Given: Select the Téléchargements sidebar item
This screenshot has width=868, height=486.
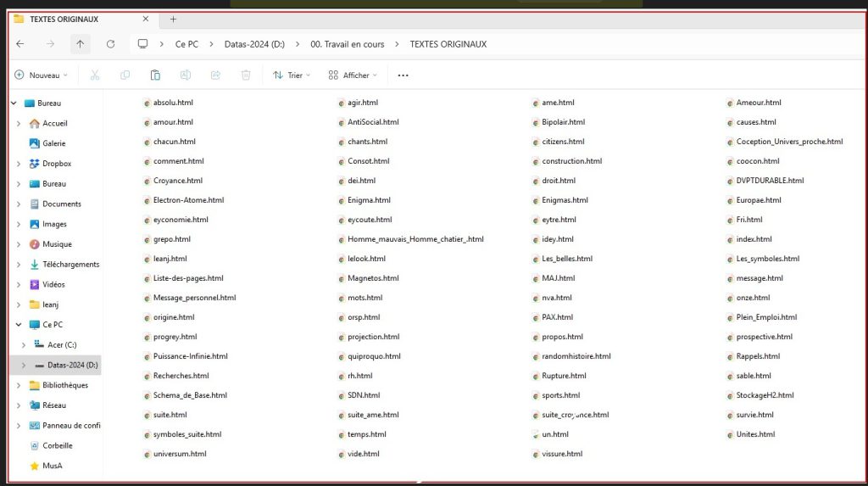Looking at the screenshot, I should tap(70, 265).
